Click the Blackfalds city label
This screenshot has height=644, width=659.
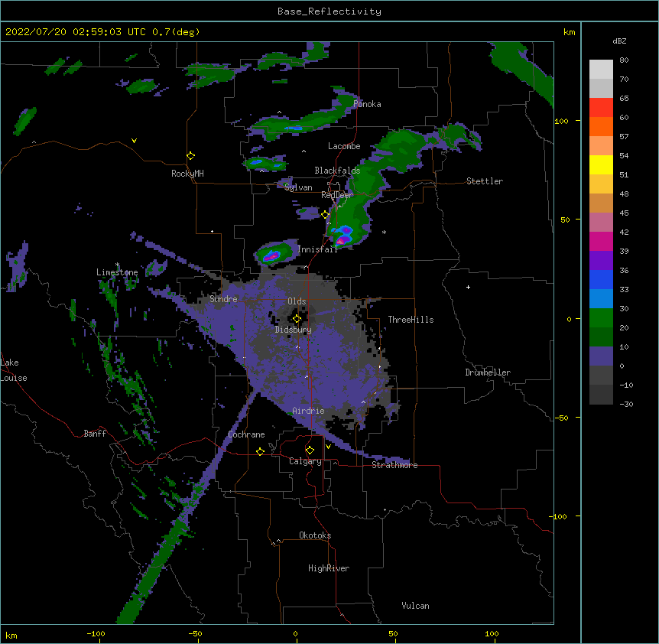tap(337, 171)
